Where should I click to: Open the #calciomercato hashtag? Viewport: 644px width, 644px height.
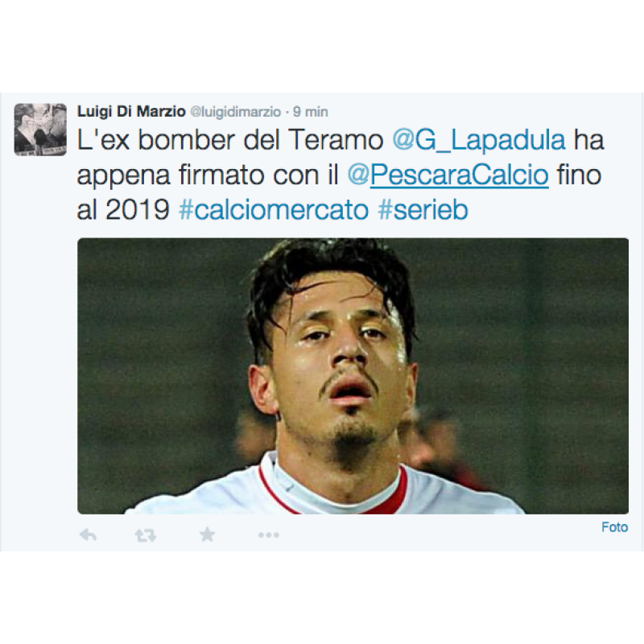(x=274, y=210)
